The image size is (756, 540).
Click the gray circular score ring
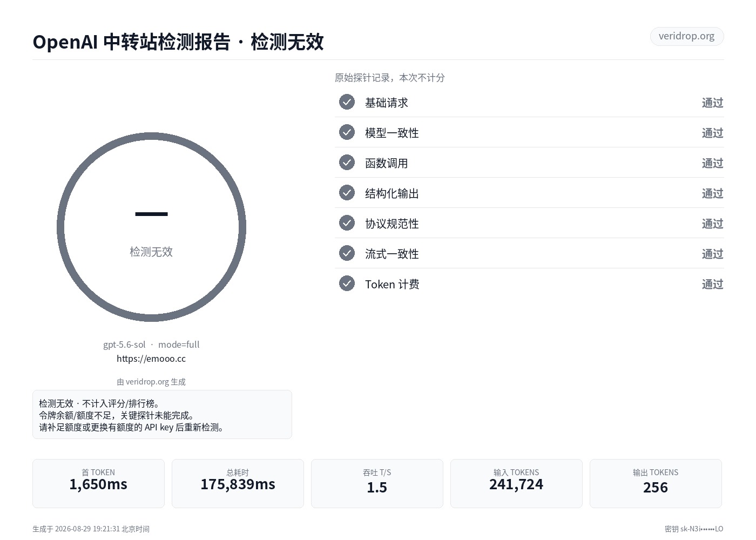(151, 227)
